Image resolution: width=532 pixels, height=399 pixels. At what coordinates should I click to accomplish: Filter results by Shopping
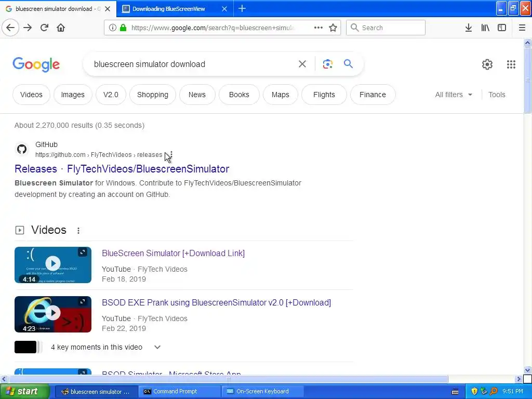click(153, 95)
